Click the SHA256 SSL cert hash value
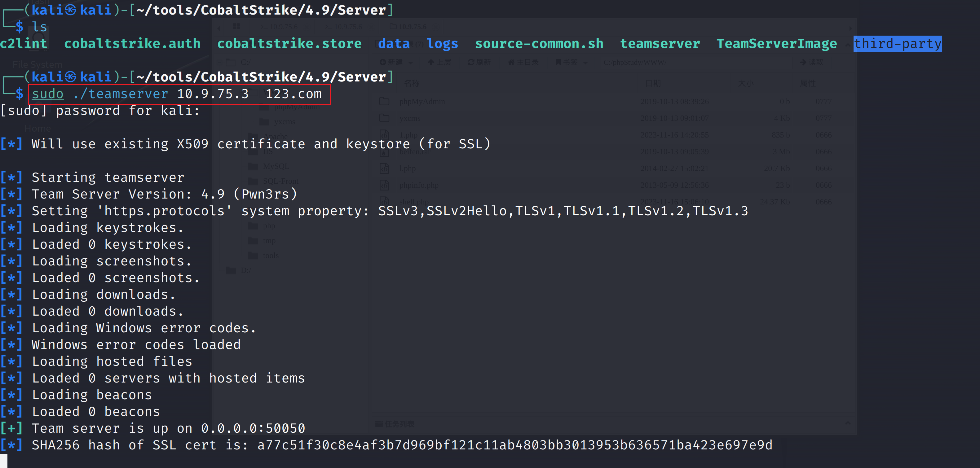Image resolution: width=980 pixels, height=468 pixels. (515, 445)
